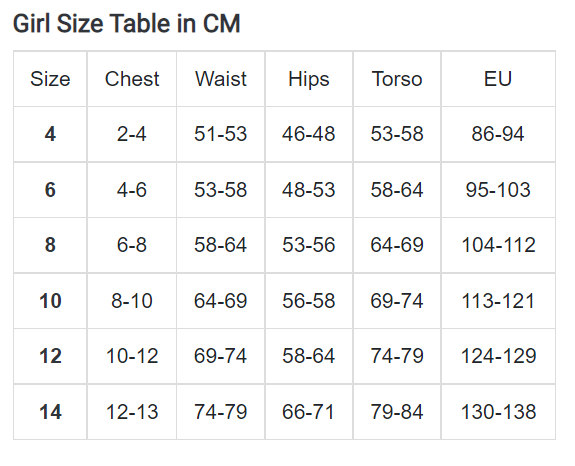Image resolution: width=575 pixels, height=466 pixels.
Task: Click the size 6 row label
Action: tap(50, 190)
